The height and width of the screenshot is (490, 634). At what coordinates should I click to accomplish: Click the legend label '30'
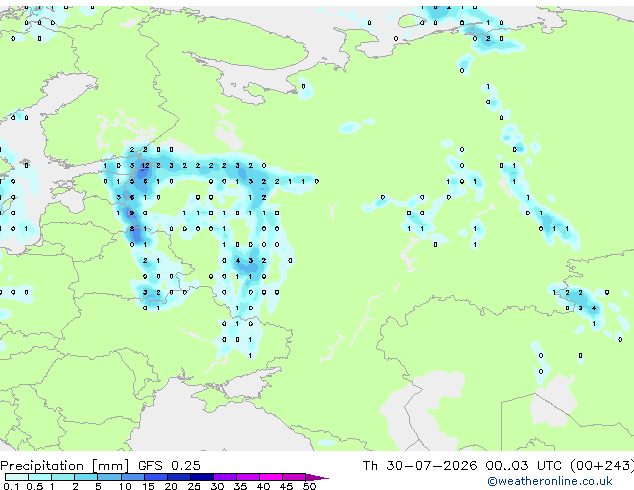(217, 486)
